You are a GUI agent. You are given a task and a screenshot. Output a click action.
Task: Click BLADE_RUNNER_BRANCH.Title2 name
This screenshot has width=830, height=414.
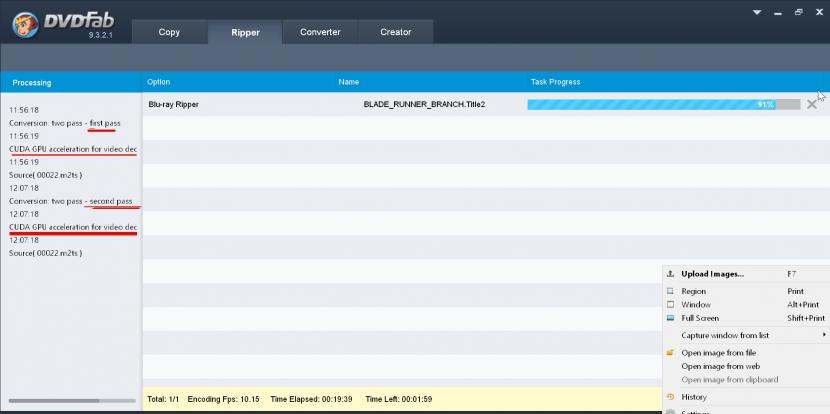point(424,104)
